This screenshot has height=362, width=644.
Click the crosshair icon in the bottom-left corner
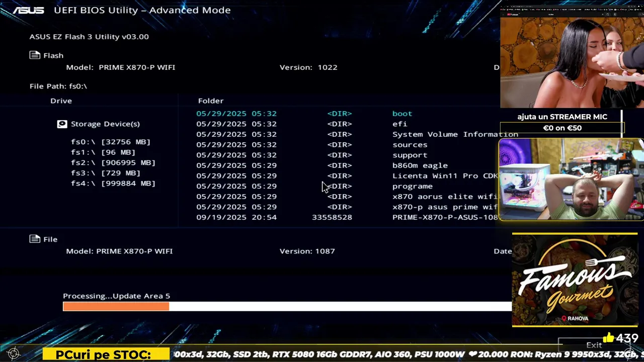(14, 353)
